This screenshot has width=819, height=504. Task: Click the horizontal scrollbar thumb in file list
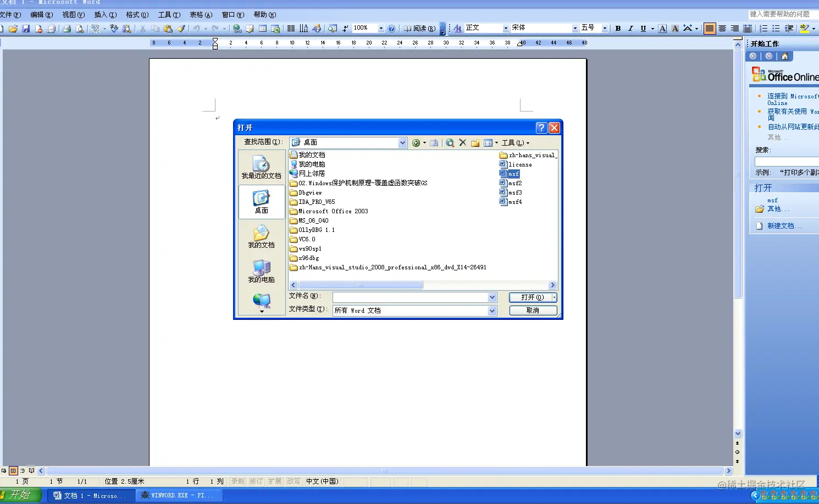pos(361,285)
